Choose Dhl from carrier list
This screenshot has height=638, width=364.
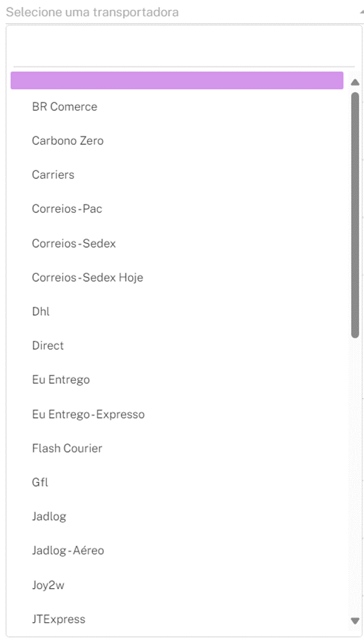(41, 311)
